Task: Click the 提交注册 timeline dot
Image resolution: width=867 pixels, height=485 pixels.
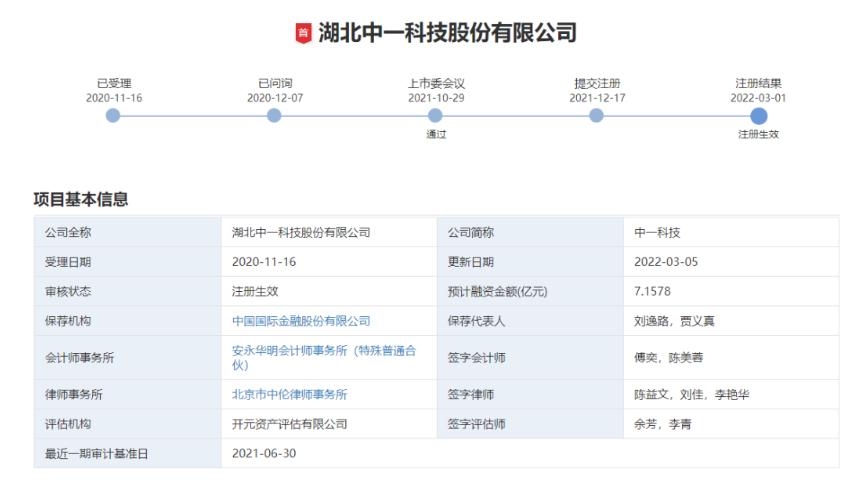Action: pyautogui.click(x=596, y=116)
